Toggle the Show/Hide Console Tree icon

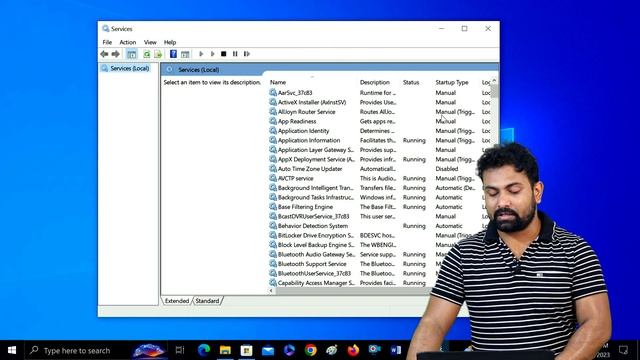click(x=131, y=54)
